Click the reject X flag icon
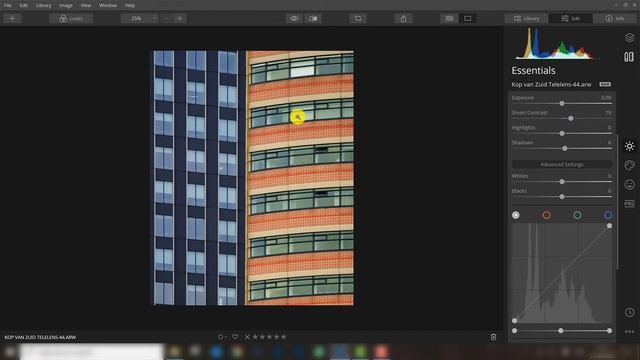 tap(247, 337)
